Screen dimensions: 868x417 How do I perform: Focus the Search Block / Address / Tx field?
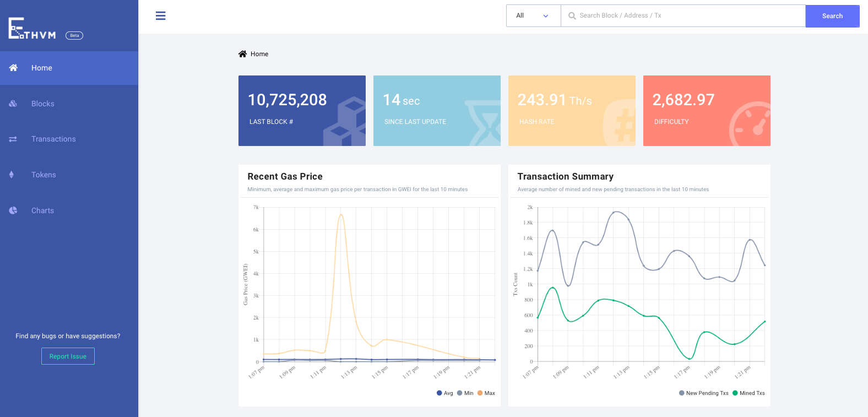683,16
